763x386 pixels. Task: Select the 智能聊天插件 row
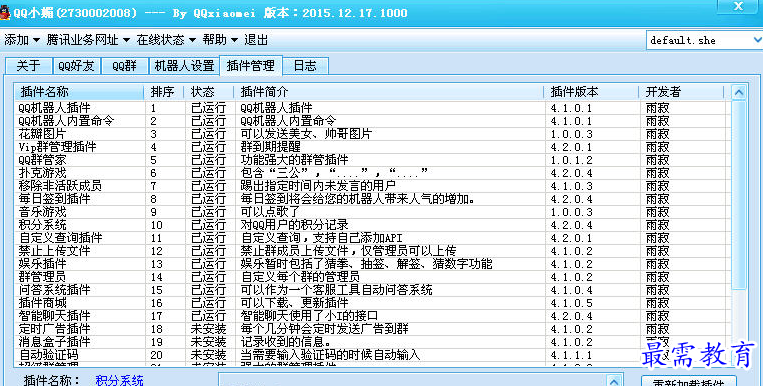(372, 316)
